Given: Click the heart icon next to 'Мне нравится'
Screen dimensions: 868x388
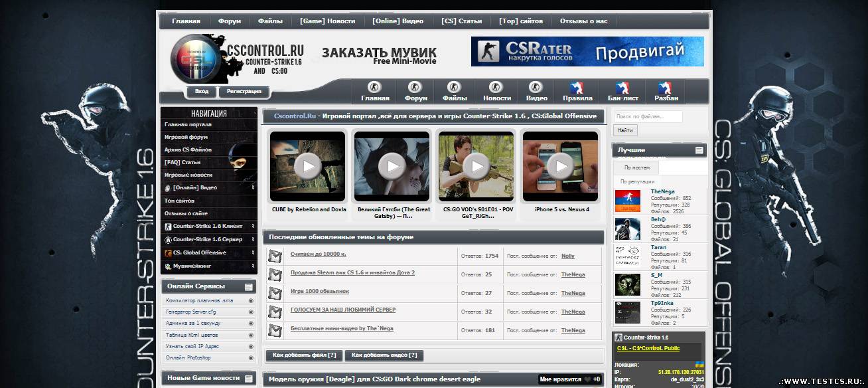Looking at the screenshot, I should tap(587, 379).
